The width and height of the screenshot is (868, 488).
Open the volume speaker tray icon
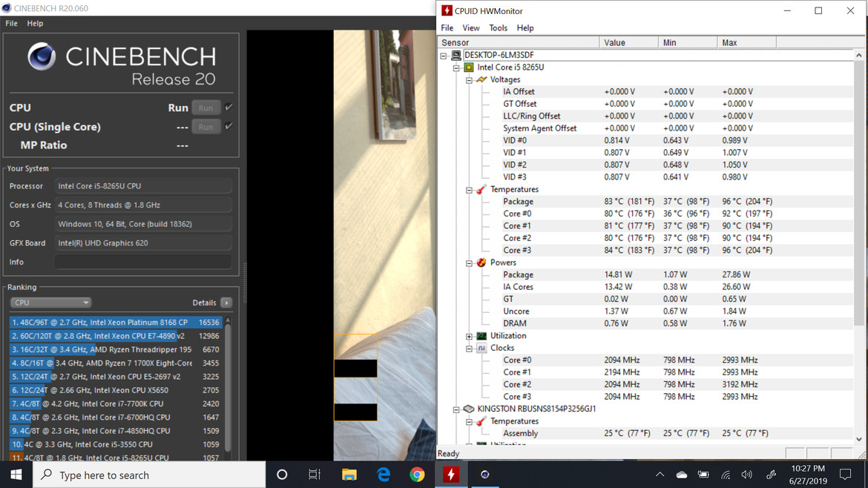click(747, 475)
